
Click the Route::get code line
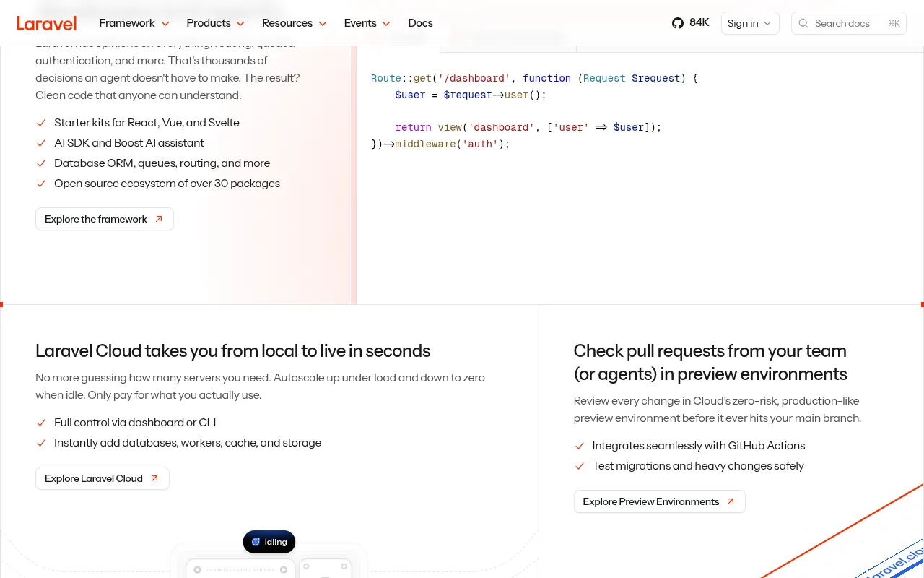pyautogui.click(x=535, y=78)
